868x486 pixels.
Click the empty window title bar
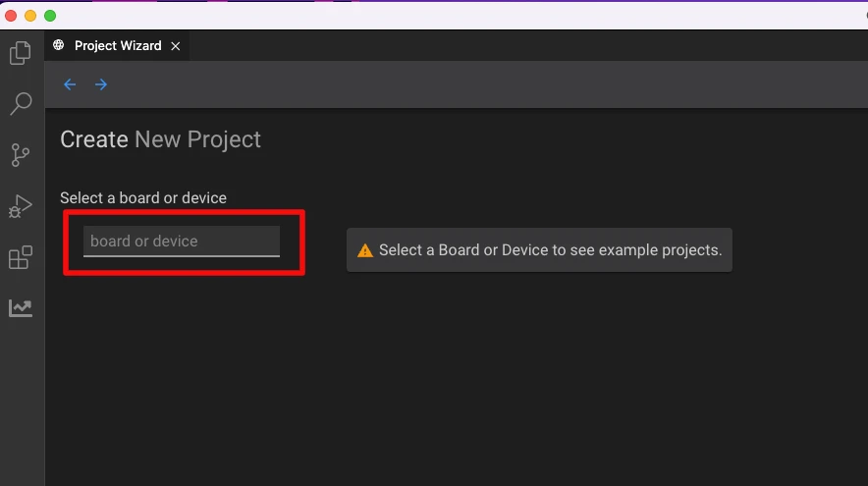tap(442, 16)
